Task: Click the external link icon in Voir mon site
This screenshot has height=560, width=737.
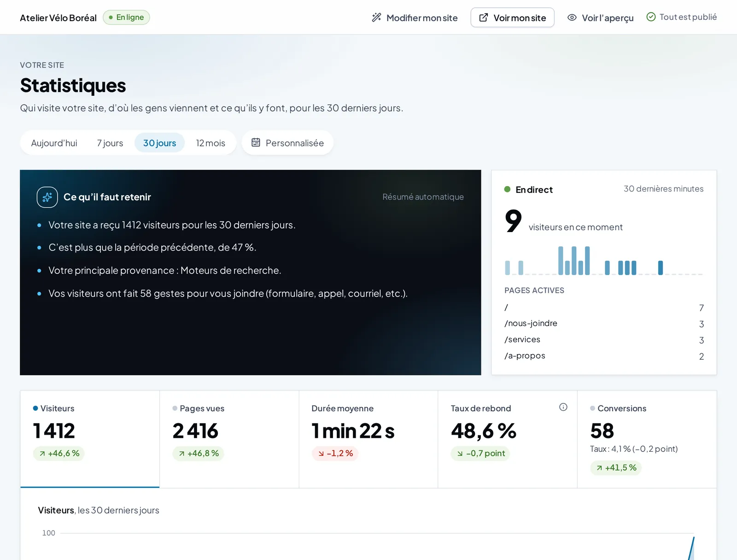Action: point(483,17)
